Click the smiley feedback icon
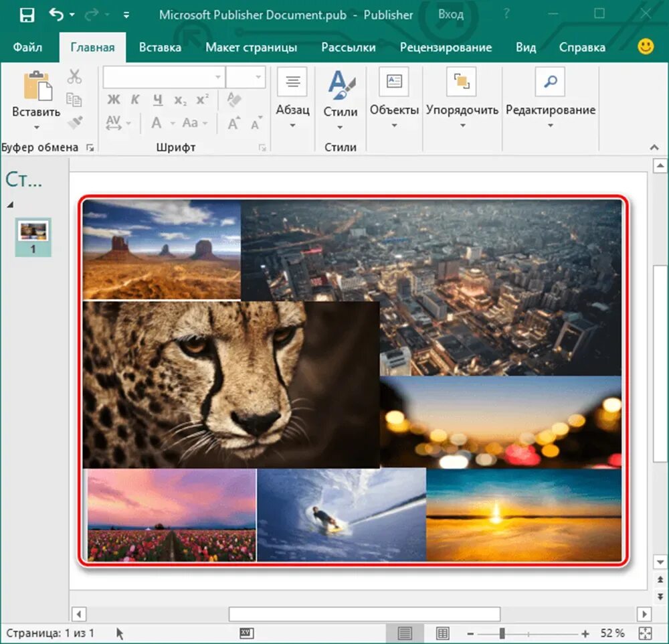Screen dimensions: 669x644 (x=646, y=46)
